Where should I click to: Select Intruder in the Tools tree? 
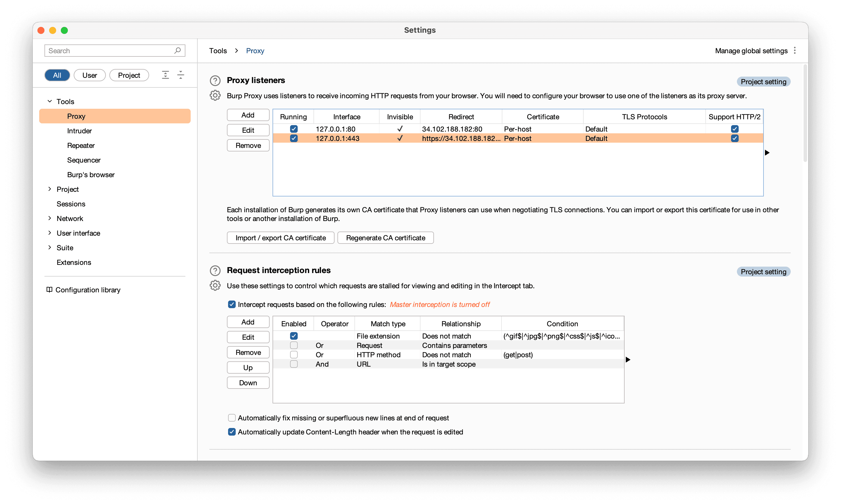[x=80, y=131]
